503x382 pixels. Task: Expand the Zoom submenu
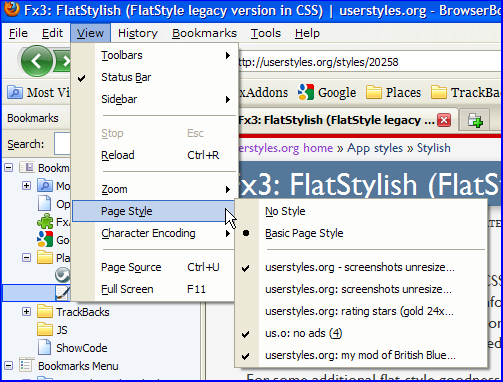pos(154,189)
